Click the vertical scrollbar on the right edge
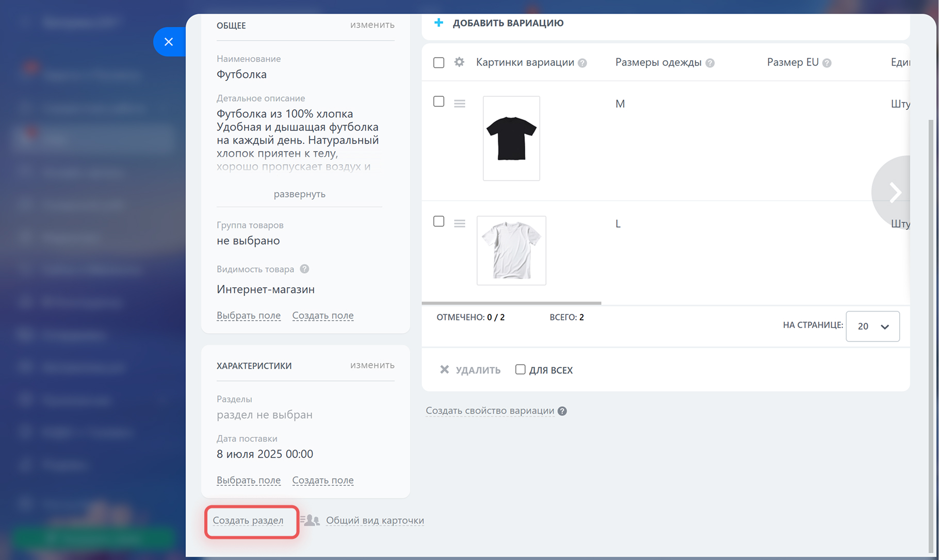The height and width of the screenshot is (560, 939). [x=931, y=335]
